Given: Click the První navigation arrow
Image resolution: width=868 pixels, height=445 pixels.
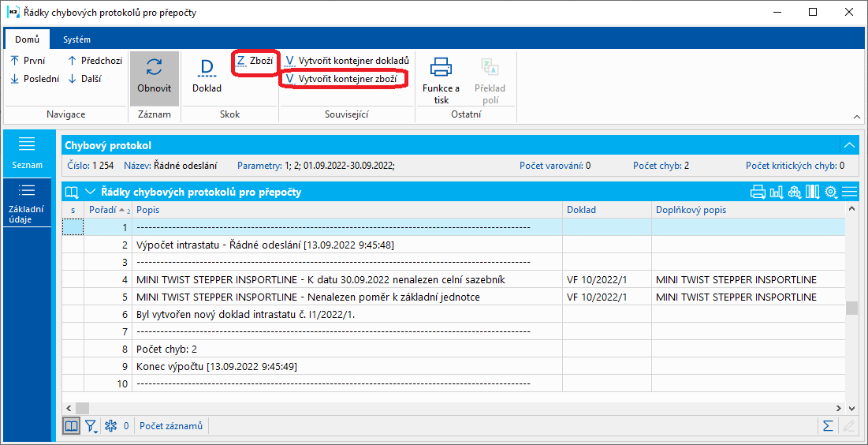Looking at the screenshot, I should 28,61.
